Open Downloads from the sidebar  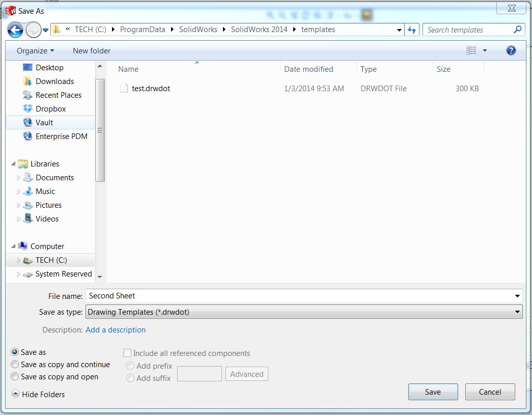coord(54,81)
